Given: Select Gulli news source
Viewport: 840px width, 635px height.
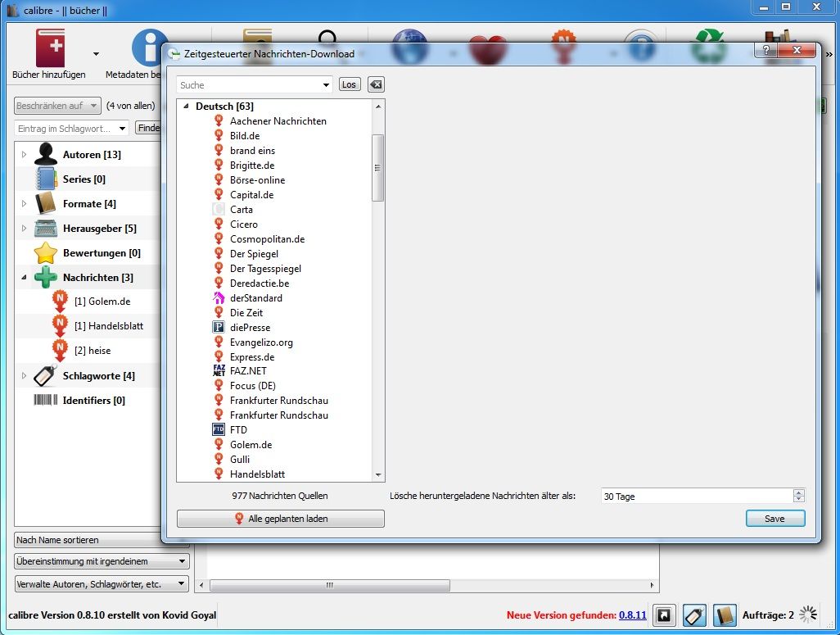Looking at the screenshot, I should 239,459.
